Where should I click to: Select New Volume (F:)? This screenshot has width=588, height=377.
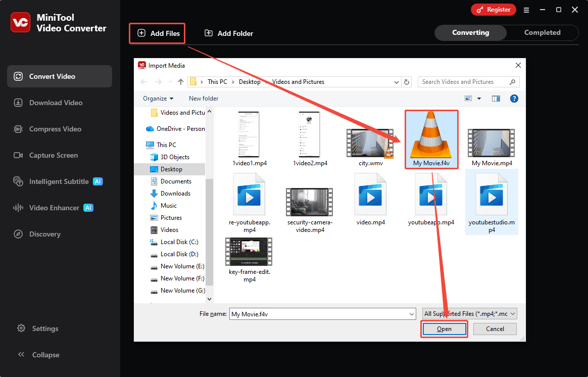click(177, 278)
